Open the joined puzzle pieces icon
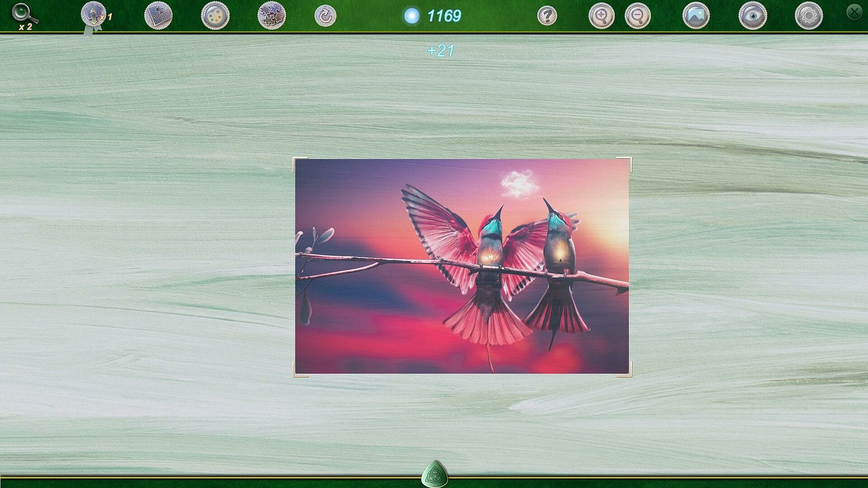 pos(158,16)
